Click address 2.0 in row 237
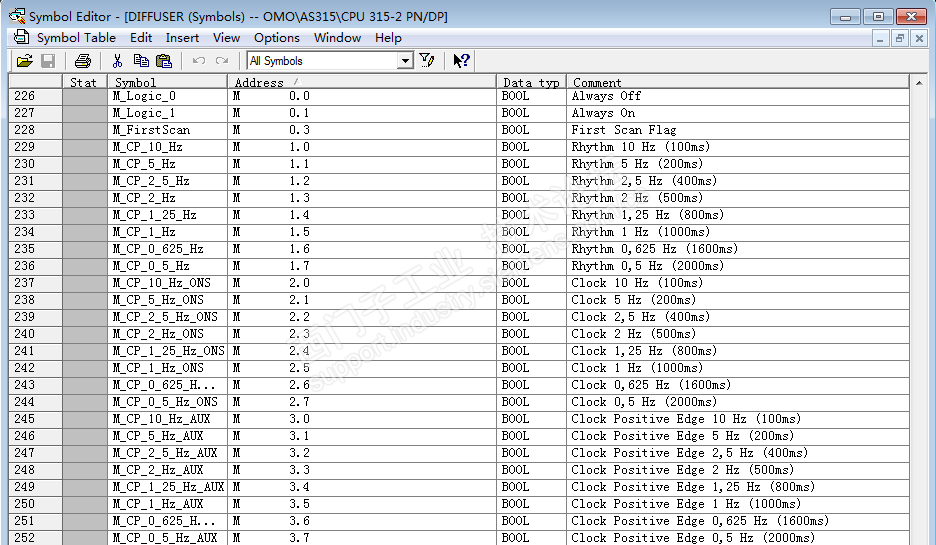Viewport: 936px width, 545px height. (362, 283)
